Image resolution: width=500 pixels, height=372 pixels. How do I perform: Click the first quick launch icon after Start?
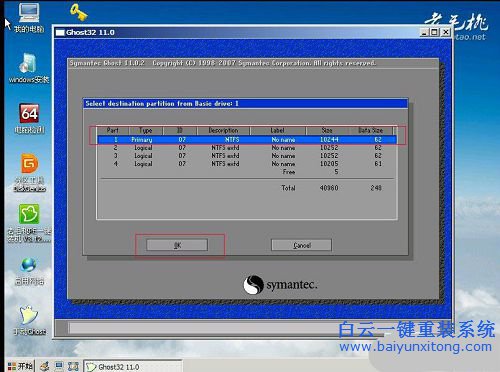44,366
